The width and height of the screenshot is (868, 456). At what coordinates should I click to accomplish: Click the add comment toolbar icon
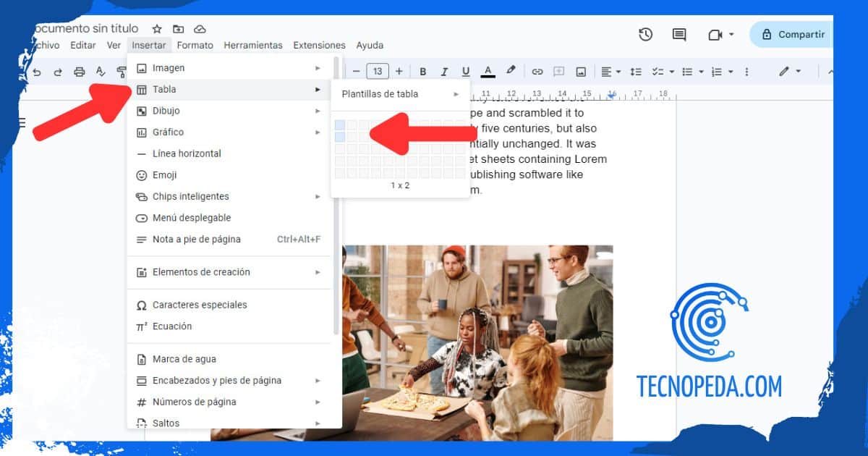[x=558, y=72]
